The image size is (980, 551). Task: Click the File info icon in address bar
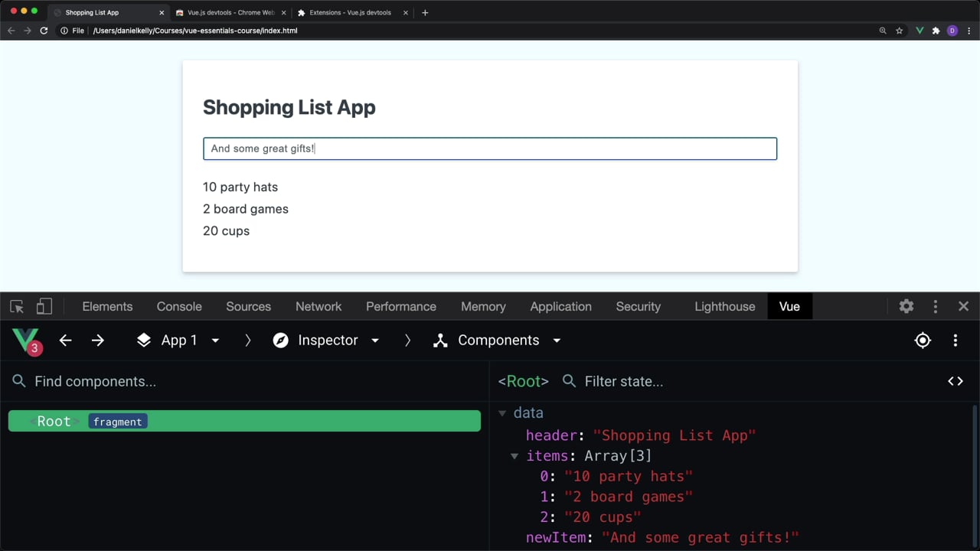click(x=64, y=31)
